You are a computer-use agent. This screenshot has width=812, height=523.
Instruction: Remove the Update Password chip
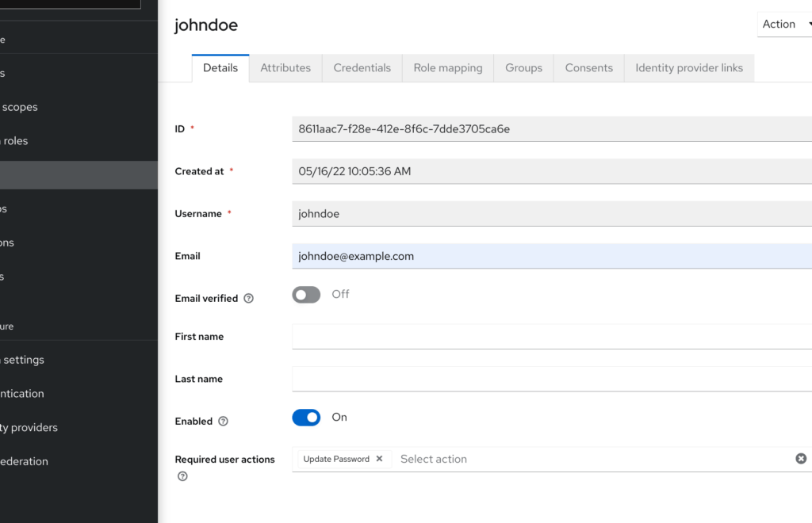coord(379,459)
